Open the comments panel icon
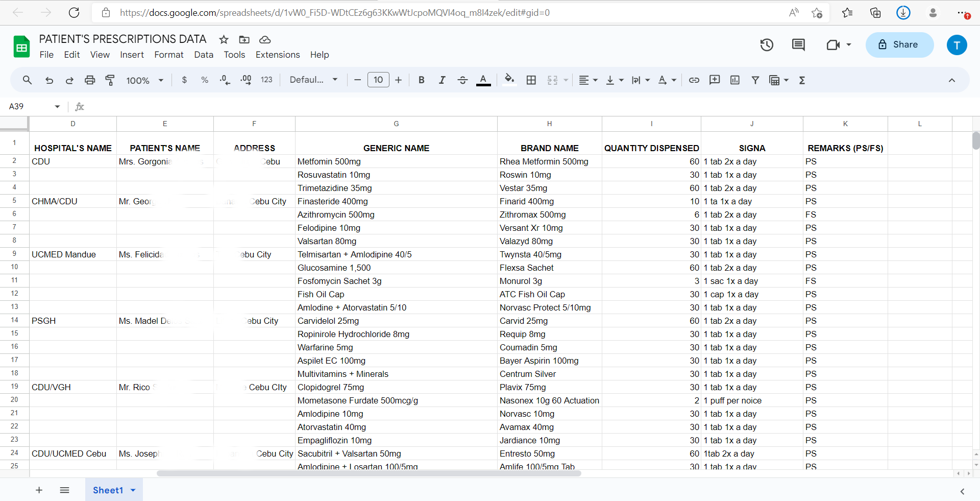 click(x=798, y=45)
